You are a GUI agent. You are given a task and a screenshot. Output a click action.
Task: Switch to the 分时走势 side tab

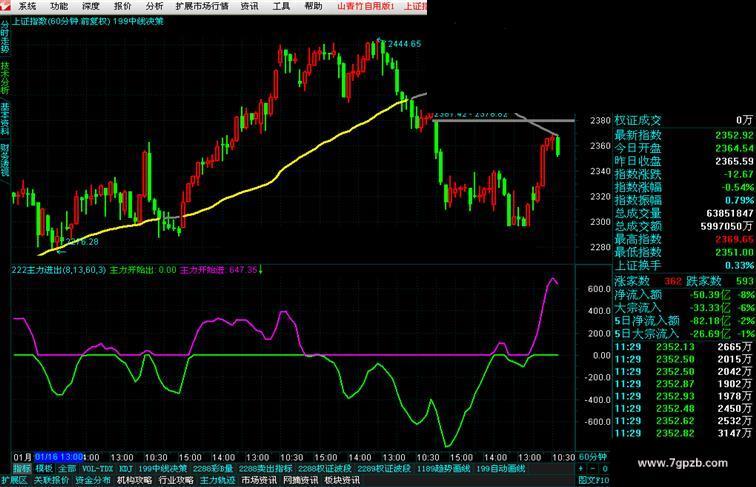5,37
